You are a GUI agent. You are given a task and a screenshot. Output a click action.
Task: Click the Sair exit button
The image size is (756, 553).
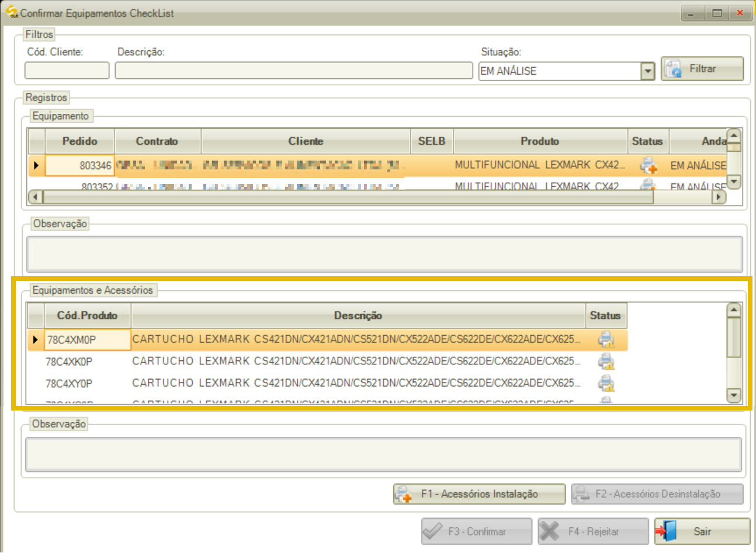click(x=702, y=531)
